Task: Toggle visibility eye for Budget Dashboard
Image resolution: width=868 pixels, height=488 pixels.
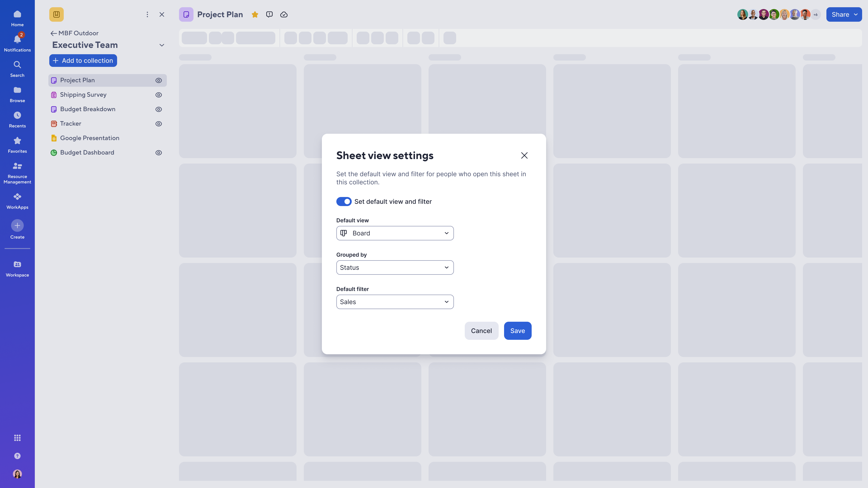Action: [159, 152]
